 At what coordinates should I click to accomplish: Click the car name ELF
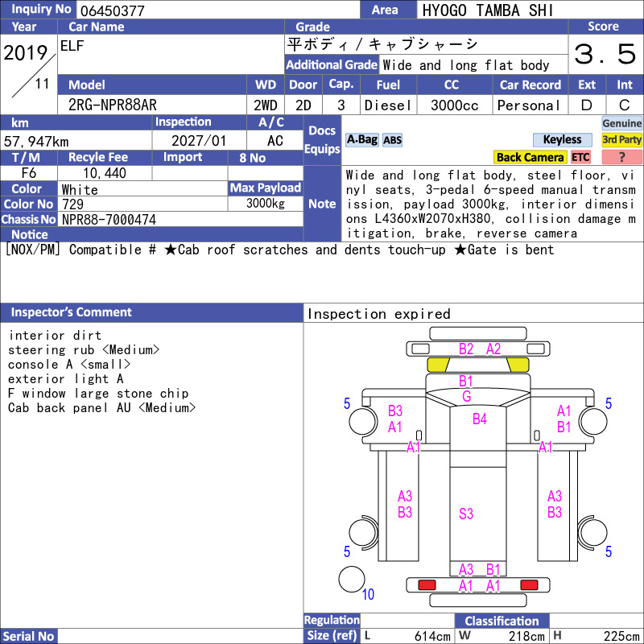[x=72, y=46]
